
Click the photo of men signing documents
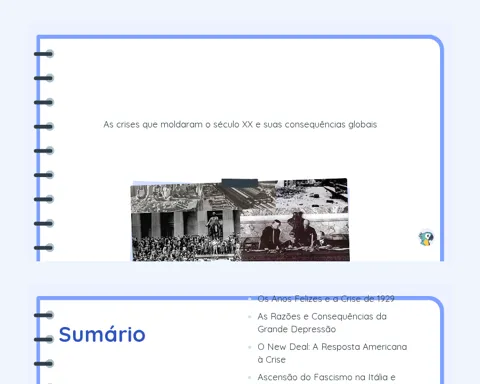(x=295, y=237)
